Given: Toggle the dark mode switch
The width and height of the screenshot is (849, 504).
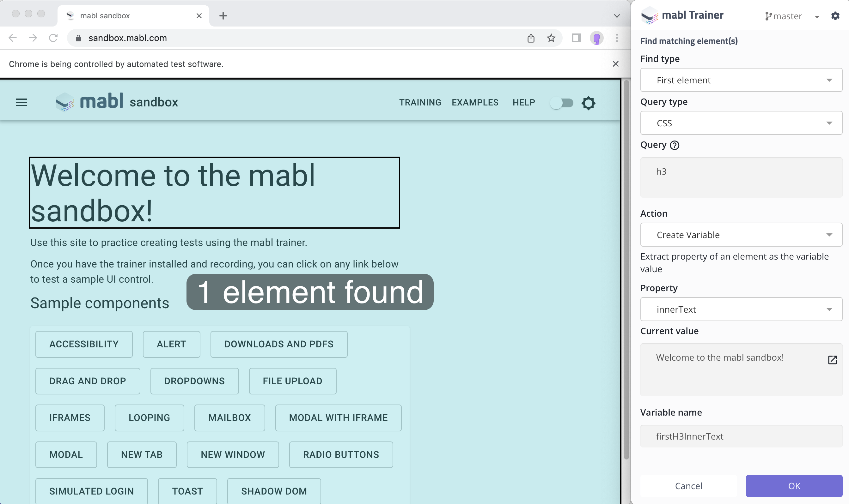Looking at the screenshot, I should (562, 103).
